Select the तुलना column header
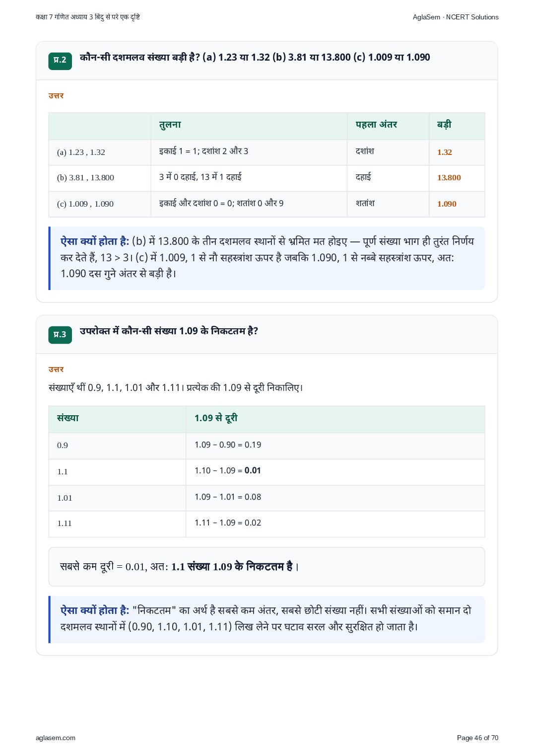 [249, 126]
